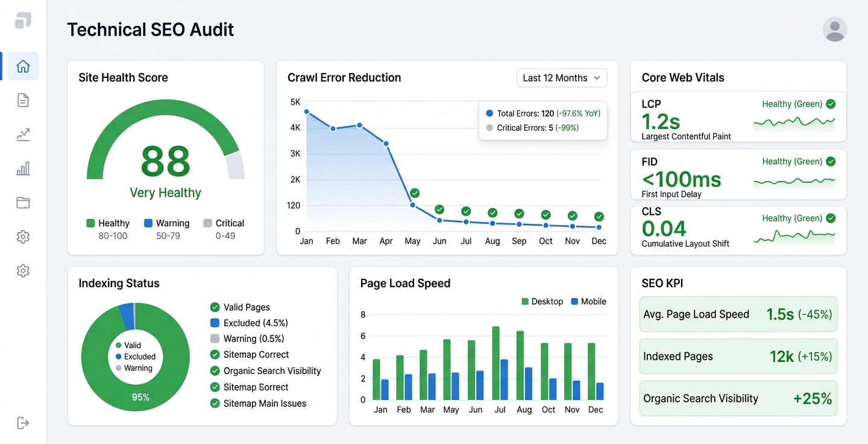This screenshot has height=444, width=868.
Task: Open the LCP Largest Contentful Paint card
Action: 738,117
